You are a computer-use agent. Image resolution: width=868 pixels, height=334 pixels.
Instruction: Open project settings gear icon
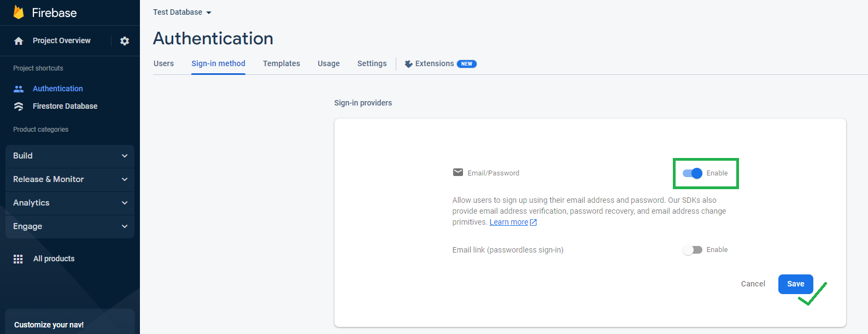click(x=125, y=41)
